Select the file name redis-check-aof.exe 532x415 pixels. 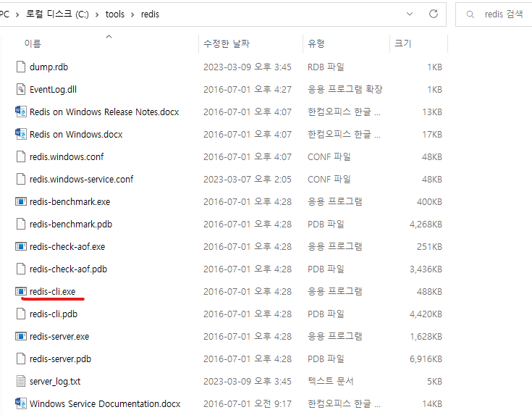click(67, 246)
